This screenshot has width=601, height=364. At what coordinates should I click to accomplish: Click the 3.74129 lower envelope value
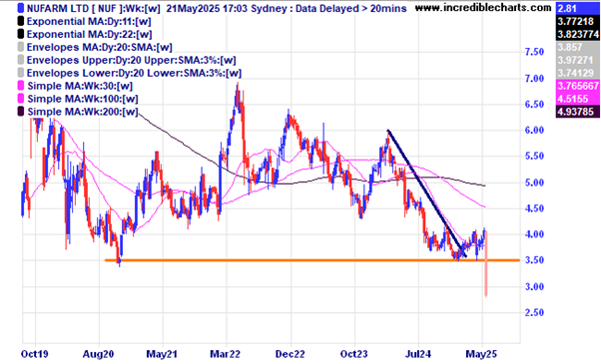coord(578,73)
